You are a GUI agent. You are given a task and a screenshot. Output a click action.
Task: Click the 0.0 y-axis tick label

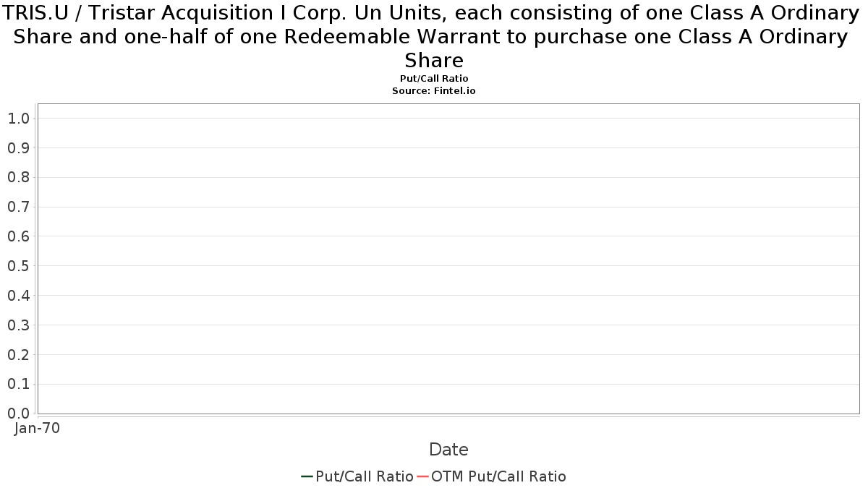pyautogui.click(x=18, y=414)
